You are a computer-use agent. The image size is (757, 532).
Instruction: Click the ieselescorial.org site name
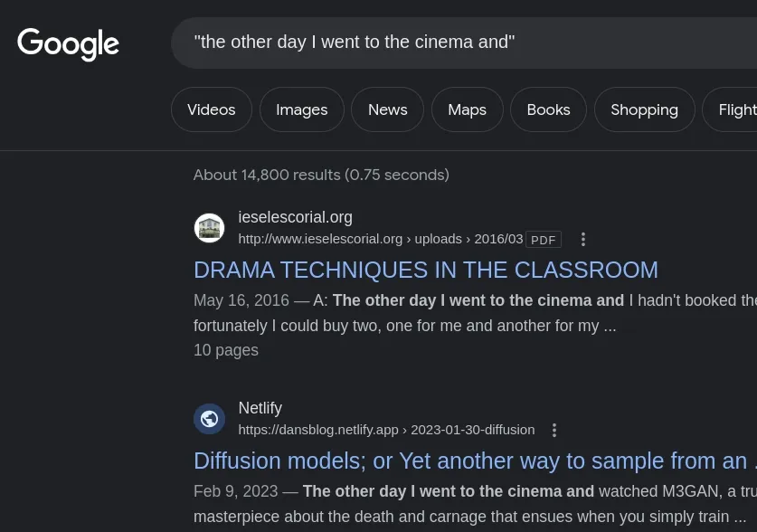(x=295, y=217)
